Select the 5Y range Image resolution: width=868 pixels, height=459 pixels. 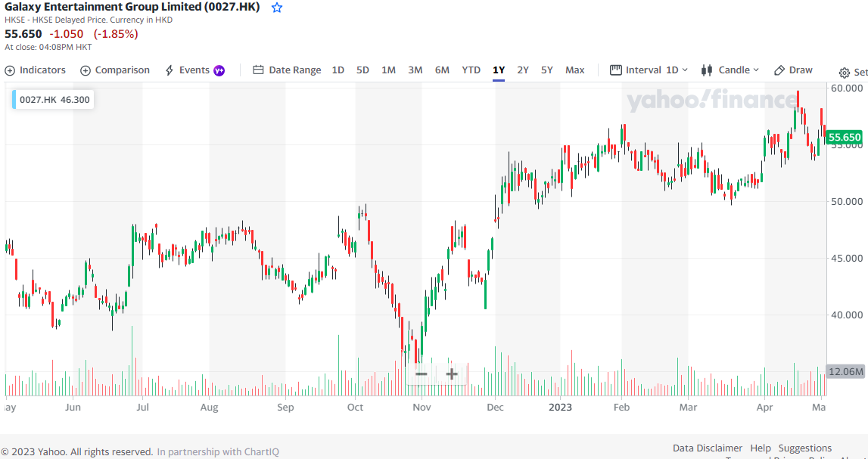[x=547, y=70]
